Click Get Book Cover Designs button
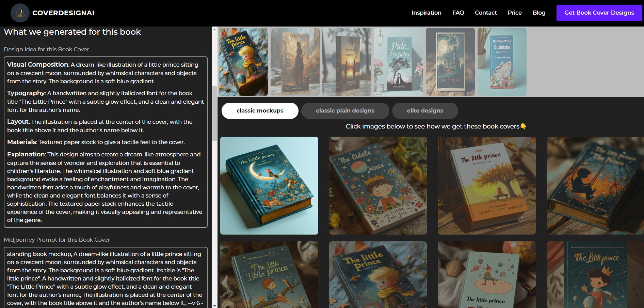This screenshot has height=308, width=644. pos(599,13)
